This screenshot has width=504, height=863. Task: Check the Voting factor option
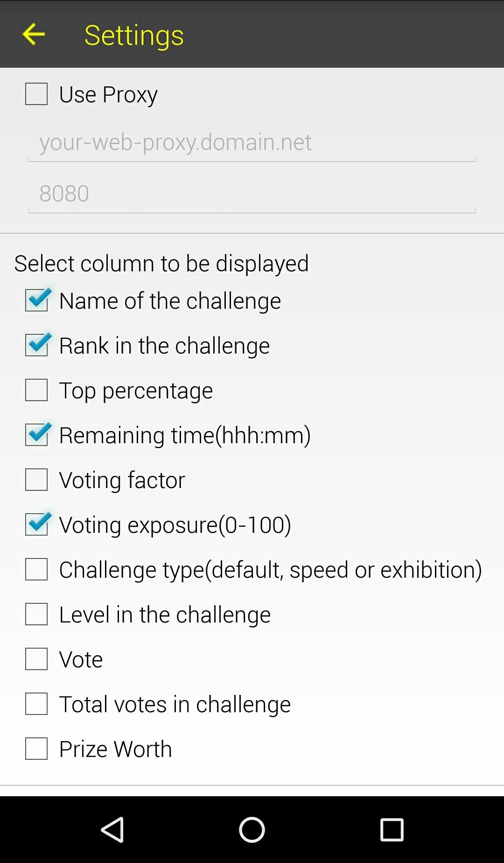[x=36, y=480]
